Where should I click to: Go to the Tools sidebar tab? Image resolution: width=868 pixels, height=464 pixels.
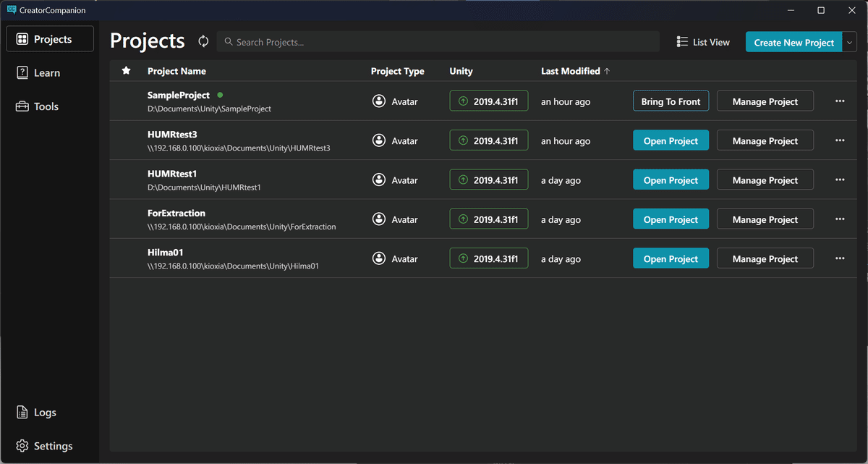pyautogui.click(x=46, y=106)
